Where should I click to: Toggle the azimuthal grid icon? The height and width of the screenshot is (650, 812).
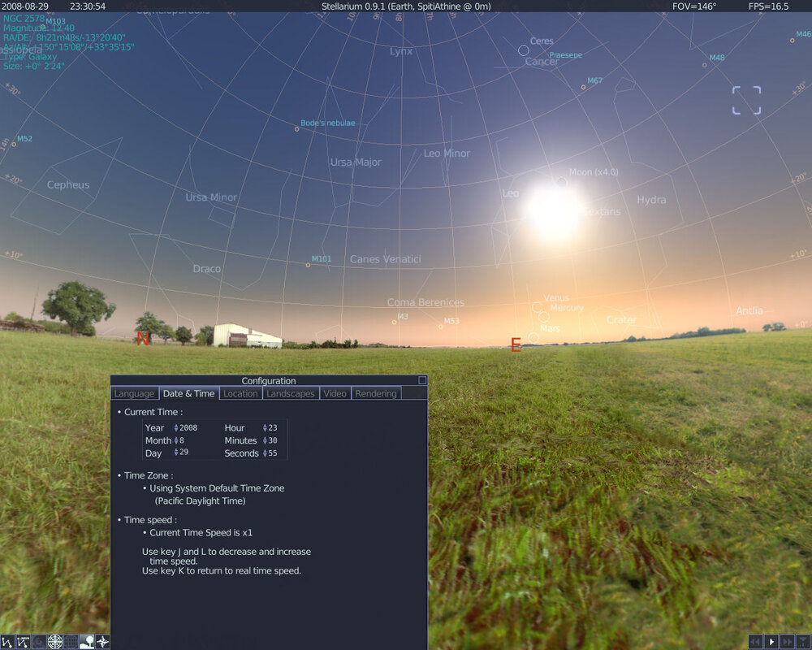click(x=54, y=642)
